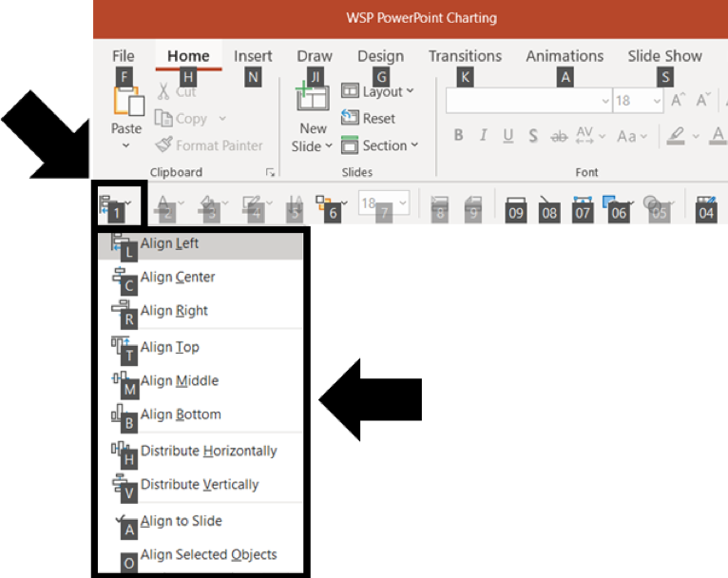Switch to the Transitions tab
The height and width of the screenshot is (578, 728).
pos(465,56)
